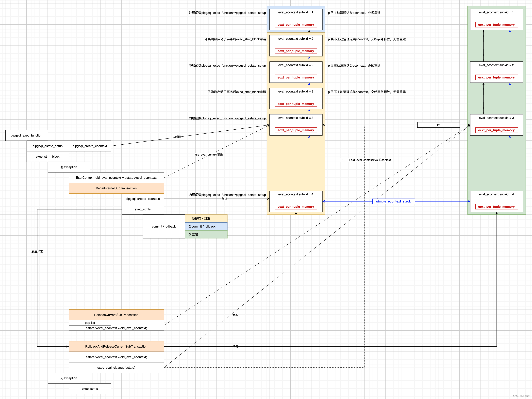Image resolution: width=532 pixels, height=399 pixels.
Task: Click the 中层函数启动子事务后exec_stmt_block申请 label
Action: (x=235, y=92)
